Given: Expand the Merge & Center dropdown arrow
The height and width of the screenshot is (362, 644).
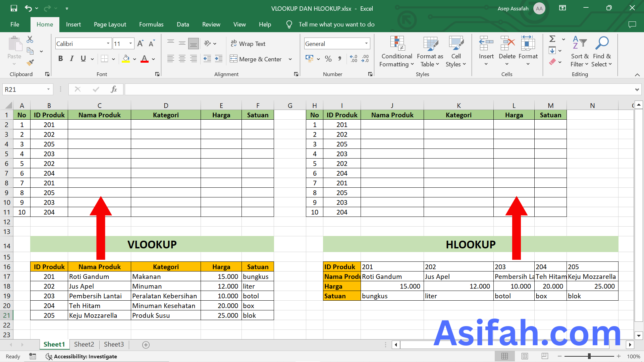Looking at the screenshot, I should [x=290, y=59].
